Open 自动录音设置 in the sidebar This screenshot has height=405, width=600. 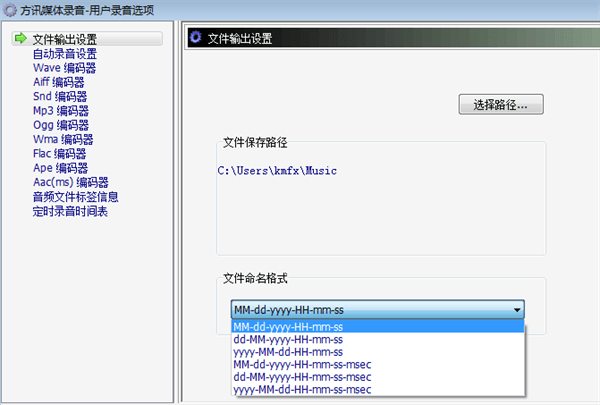click(64, 54)
